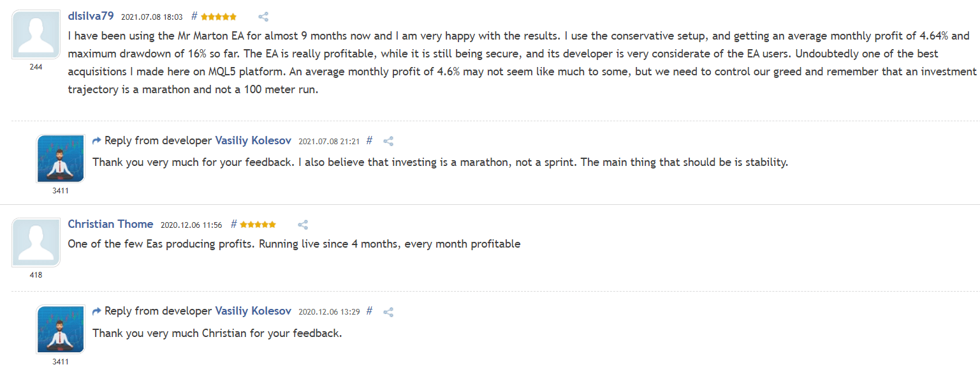Viewport: 980px width, 374px height.
Task: Click five-star rating on dlsilva79's review
Action: pos(219,17)
